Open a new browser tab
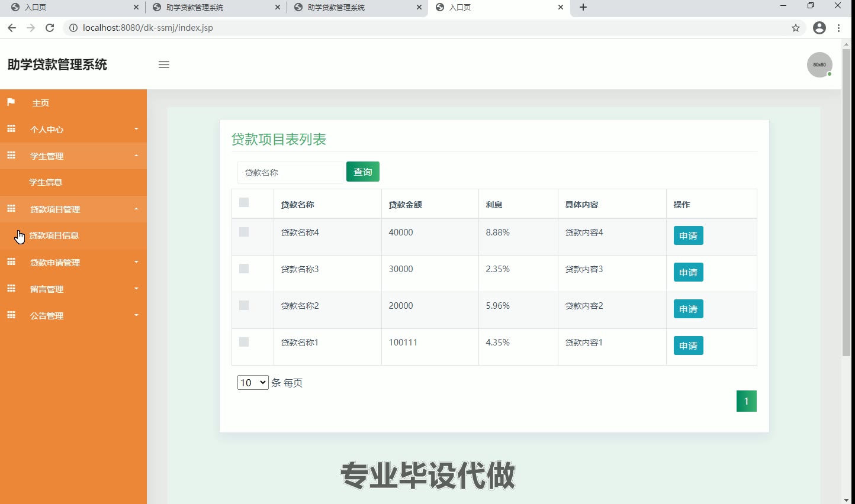The image size is (855, 504). (583, 7)
